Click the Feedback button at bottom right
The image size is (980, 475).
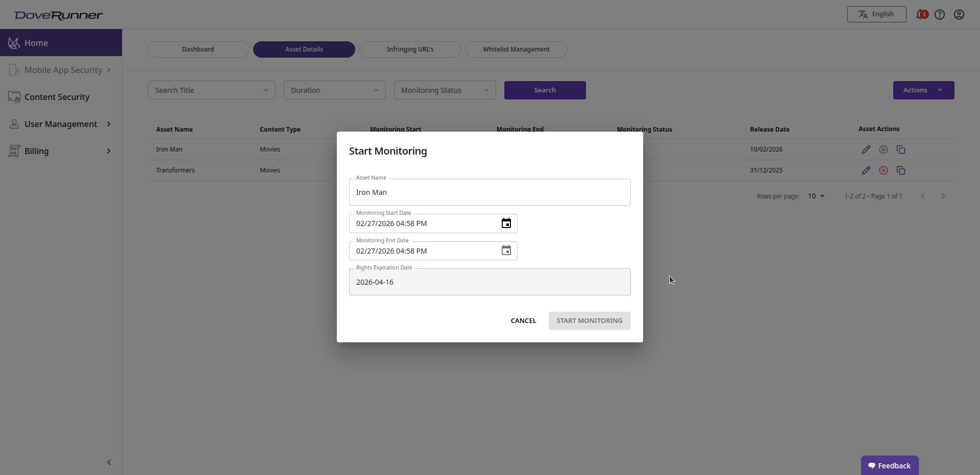(x=890, y=465)
